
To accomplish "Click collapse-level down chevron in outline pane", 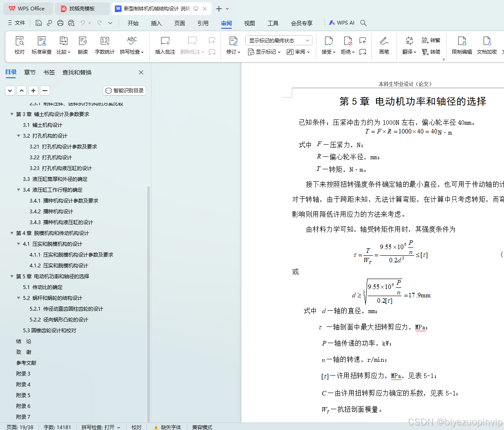I will click(10, 90).
